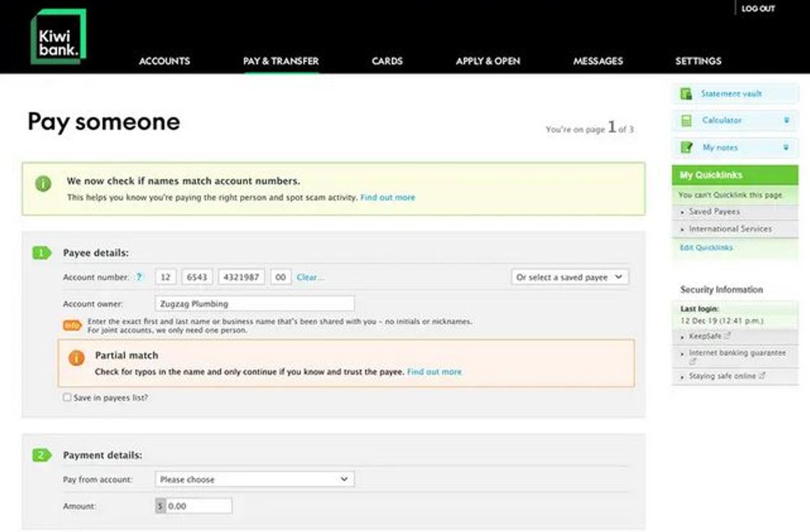This screenshot has width=810, height=532.
Task: Click the Statement vault icon
Action: (686, 94)
